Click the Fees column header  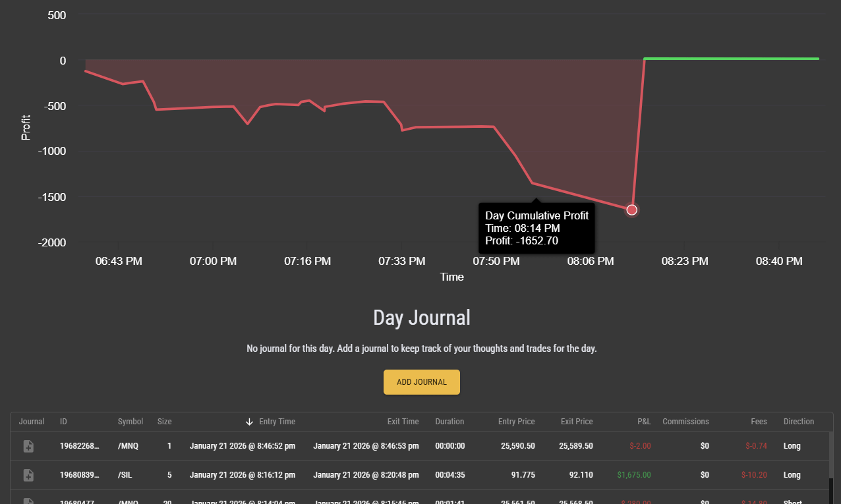(x=759, y=422)
